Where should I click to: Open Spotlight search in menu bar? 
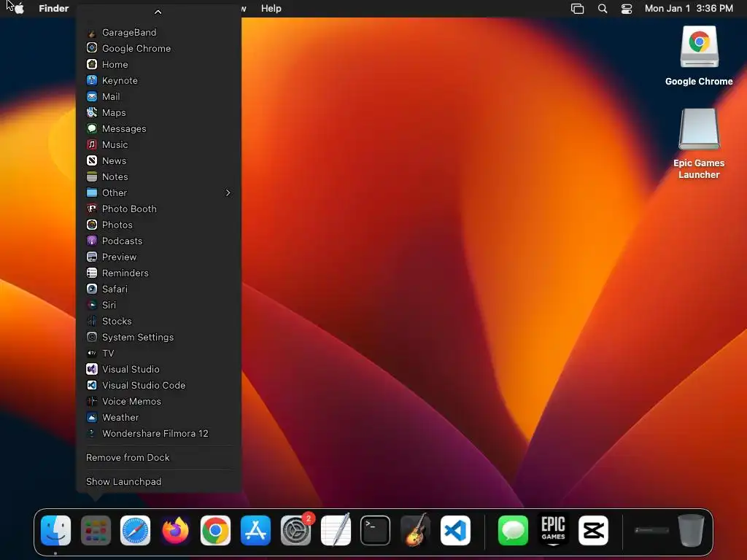click(603, 9)
